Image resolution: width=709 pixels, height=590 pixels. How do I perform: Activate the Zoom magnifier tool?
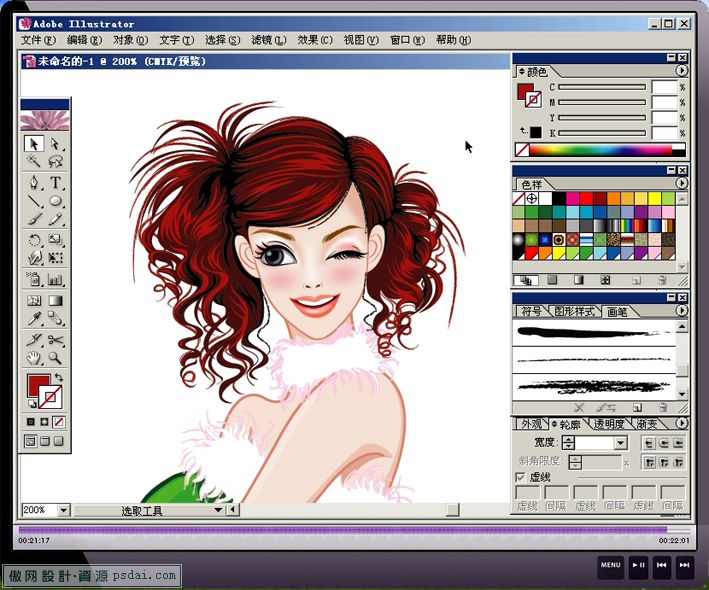(x=56, y=358)
